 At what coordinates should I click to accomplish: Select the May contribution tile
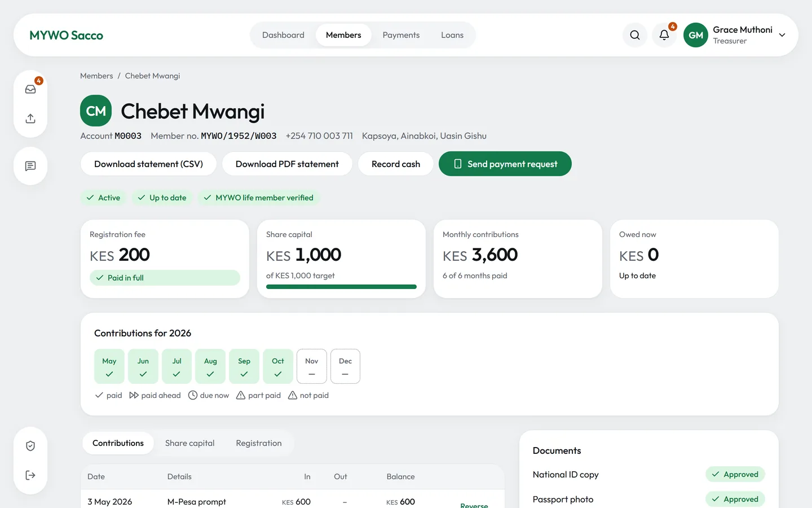coord(109,366)
